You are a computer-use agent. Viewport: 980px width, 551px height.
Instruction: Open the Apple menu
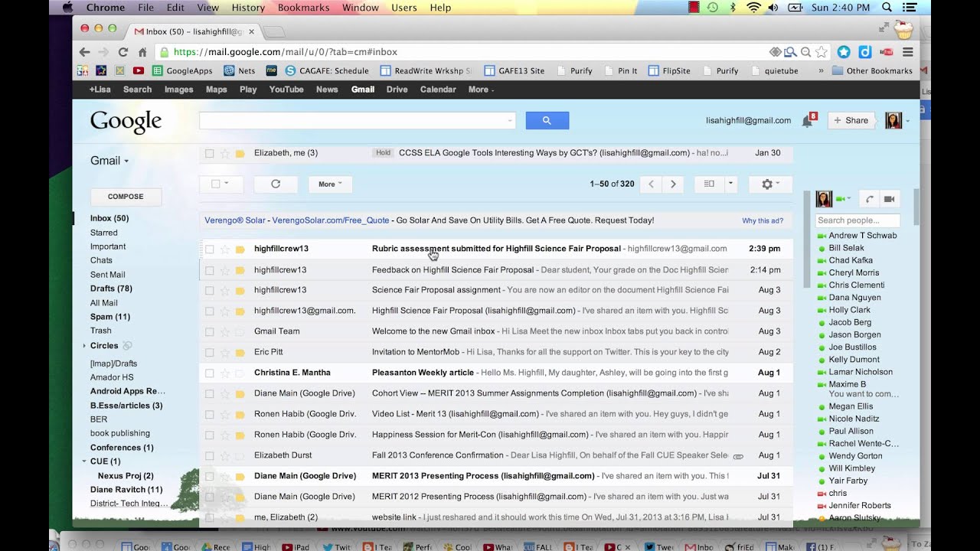coord(67,8)
